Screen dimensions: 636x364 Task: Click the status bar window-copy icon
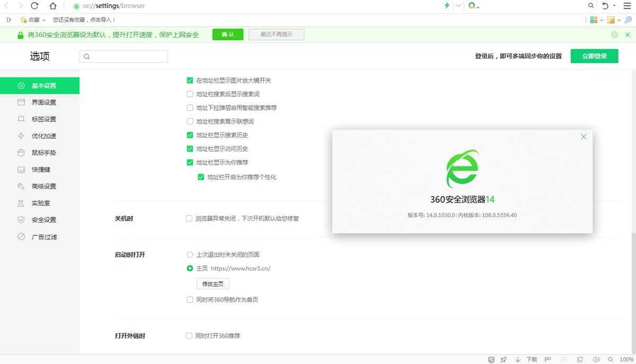point(580,360)
